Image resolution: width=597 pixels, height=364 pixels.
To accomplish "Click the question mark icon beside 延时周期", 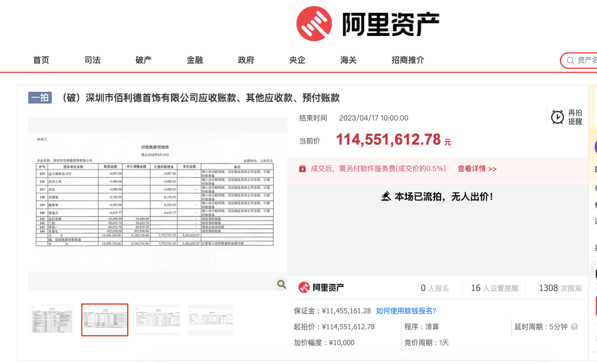I will tap(574, 327).
